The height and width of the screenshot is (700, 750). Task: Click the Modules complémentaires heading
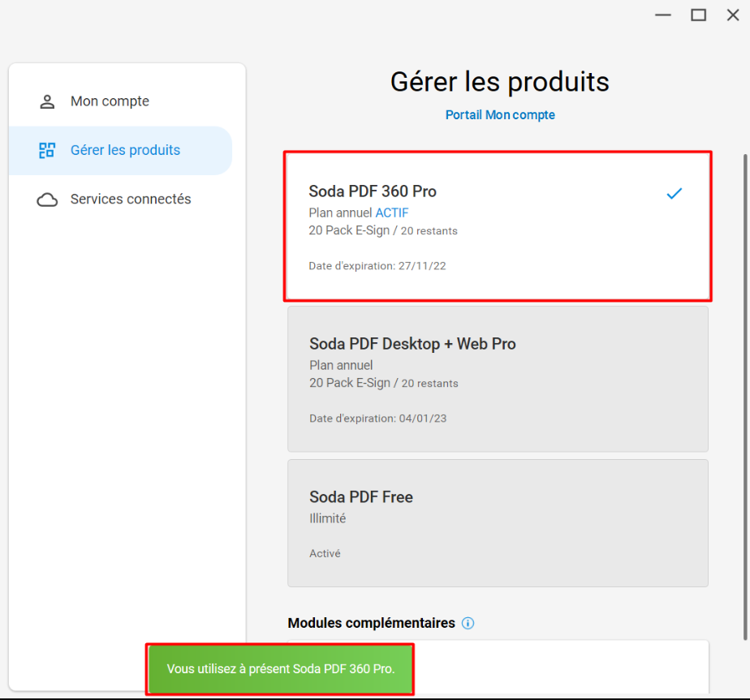coord(371,623)
